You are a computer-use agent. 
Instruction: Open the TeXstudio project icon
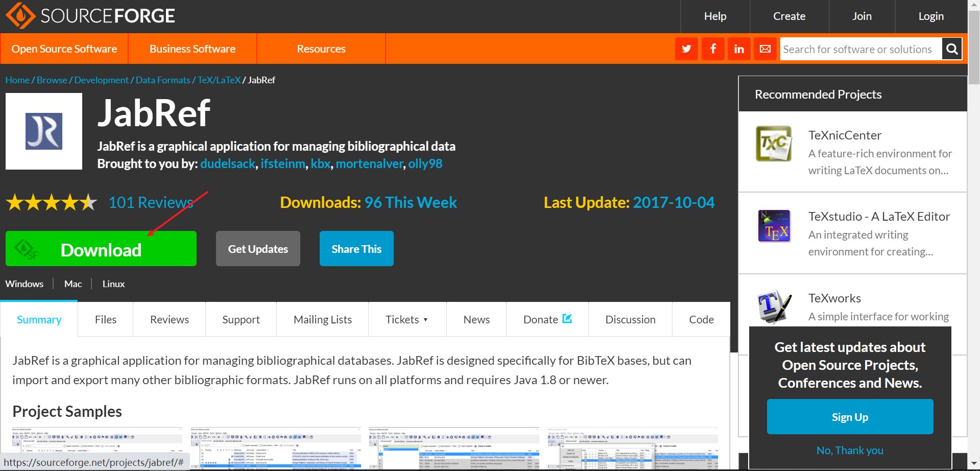click(774, 226)
